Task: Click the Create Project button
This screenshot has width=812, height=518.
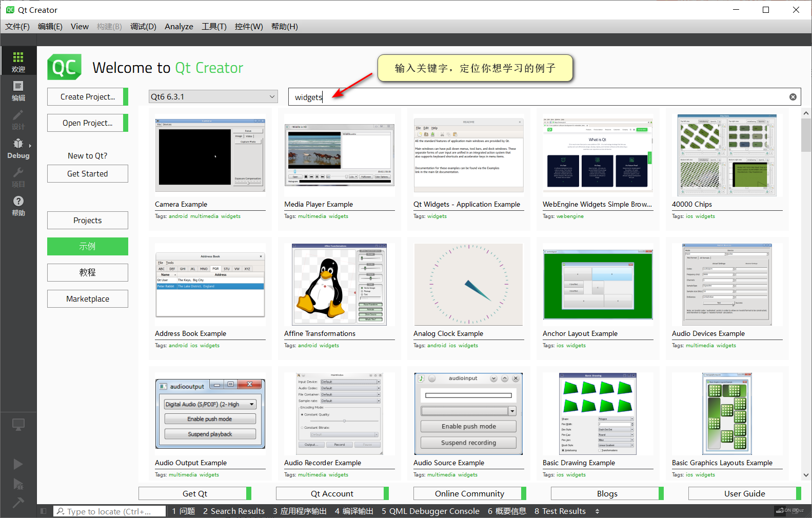Action: coord(88,96)
